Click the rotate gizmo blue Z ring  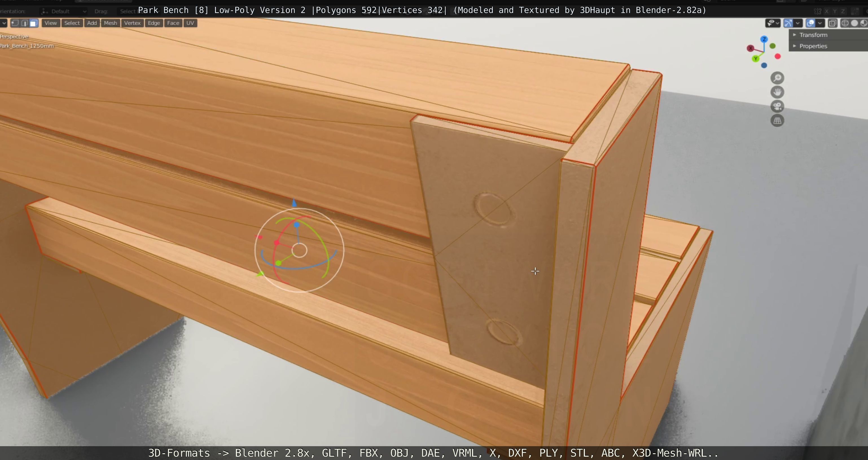coord(299,268)
